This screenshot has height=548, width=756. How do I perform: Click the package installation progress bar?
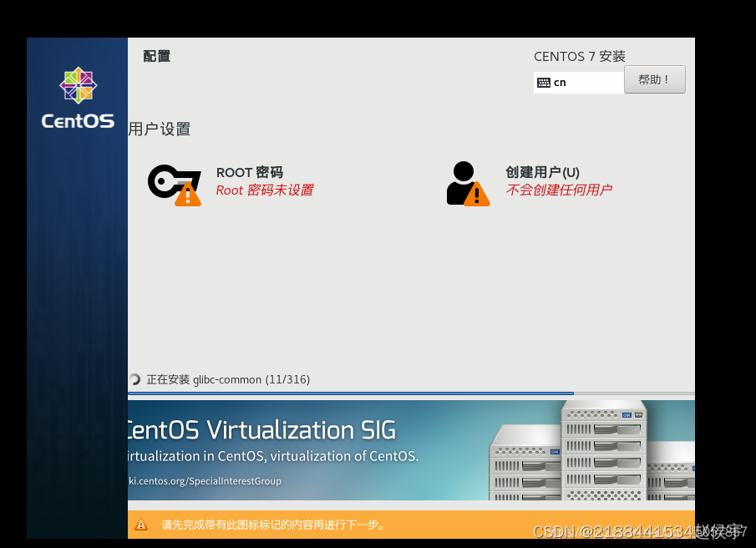pyautogui.click(x=411, y=393)
